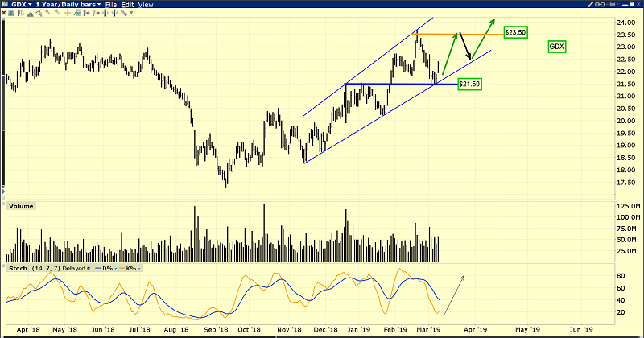Image resolution: width=644 pixels, height=338 pixels.
Task: Click the Stoch study label
Action: coord(18,268)
